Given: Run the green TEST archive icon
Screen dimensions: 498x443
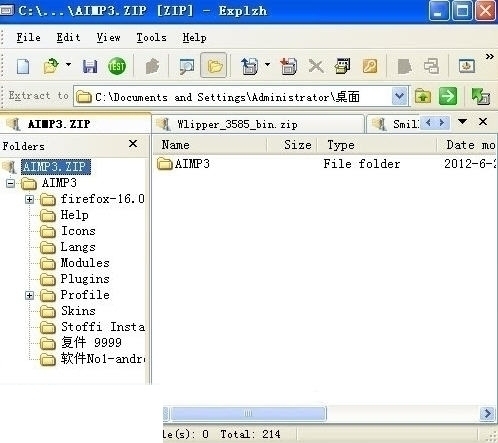Looking at the screenshot, I should tap(117, 66).
